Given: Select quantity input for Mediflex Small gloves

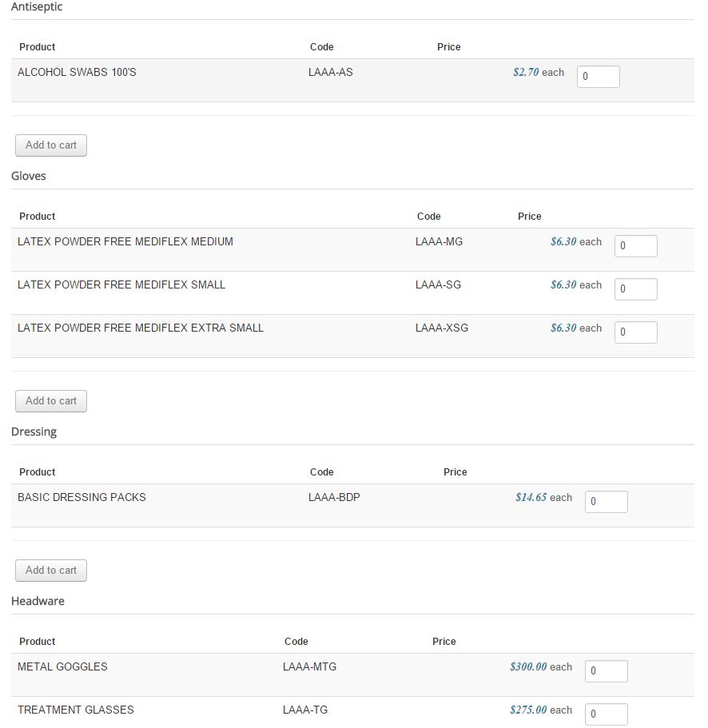Looking at the screenshot, I should [635, 289].
